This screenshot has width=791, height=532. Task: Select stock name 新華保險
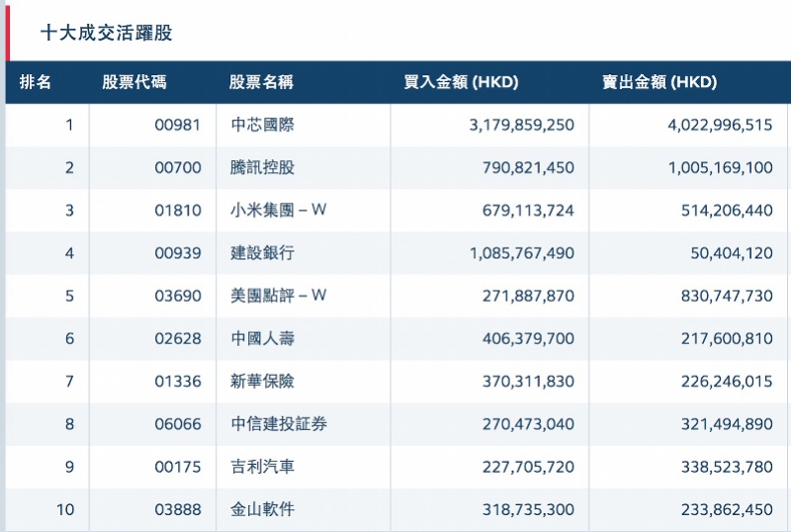tap(262, 382)
